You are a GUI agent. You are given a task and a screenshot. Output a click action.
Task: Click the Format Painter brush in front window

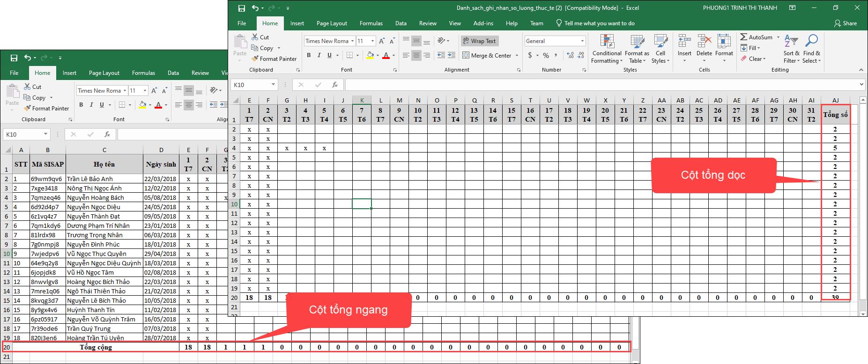tap(255, 59)
